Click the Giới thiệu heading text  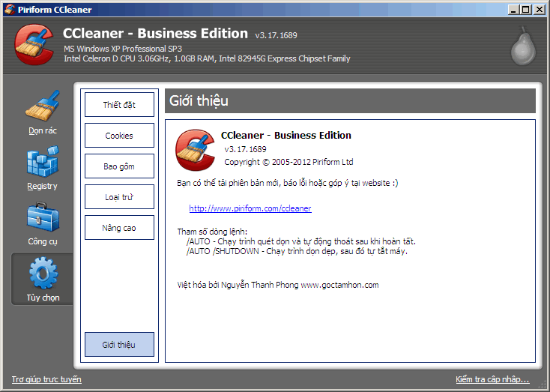(x=199, y=101)
